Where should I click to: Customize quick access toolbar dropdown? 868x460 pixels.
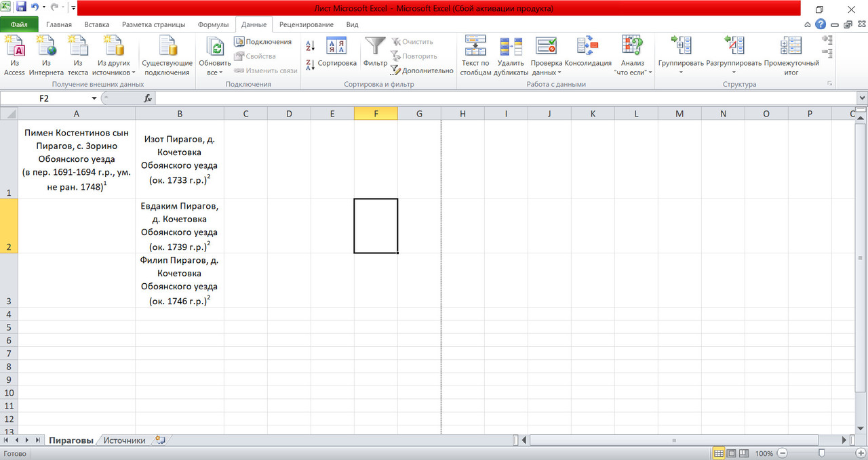click(x=73, y=8)
